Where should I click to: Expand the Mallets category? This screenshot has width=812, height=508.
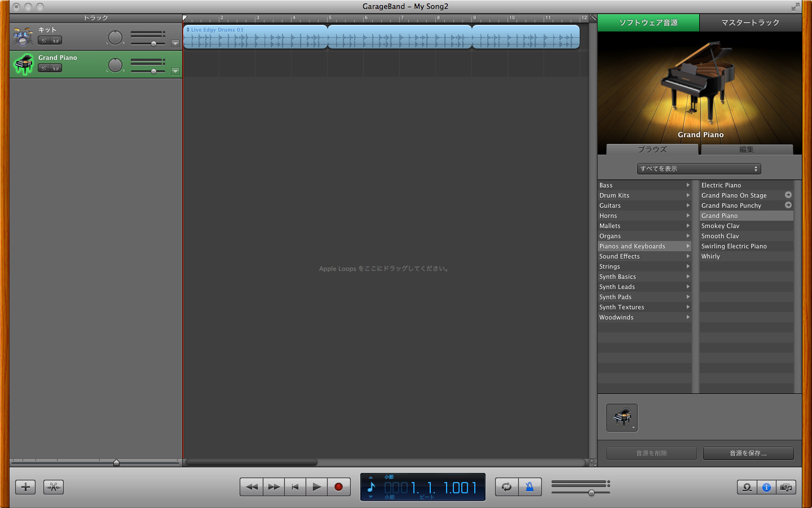(645, 226)
